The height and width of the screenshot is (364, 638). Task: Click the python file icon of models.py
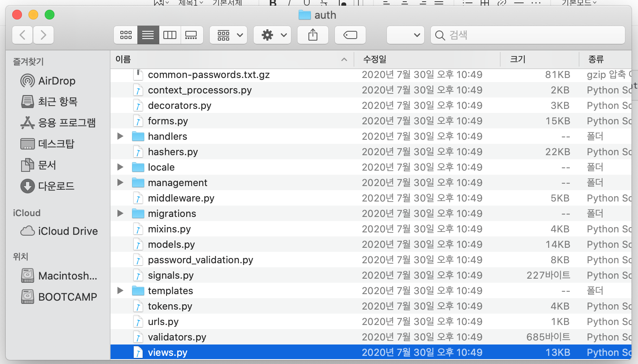click(138, 245)
